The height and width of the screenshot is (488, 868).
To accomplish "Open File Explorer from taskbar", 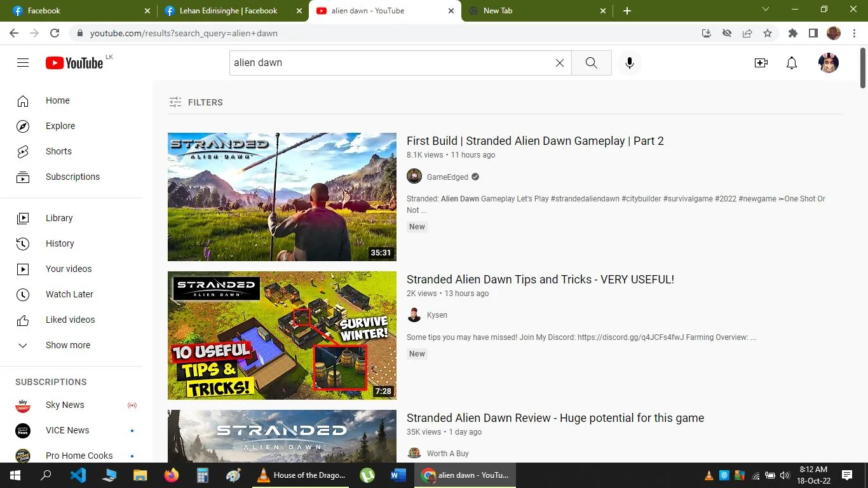I will point(140,475).
